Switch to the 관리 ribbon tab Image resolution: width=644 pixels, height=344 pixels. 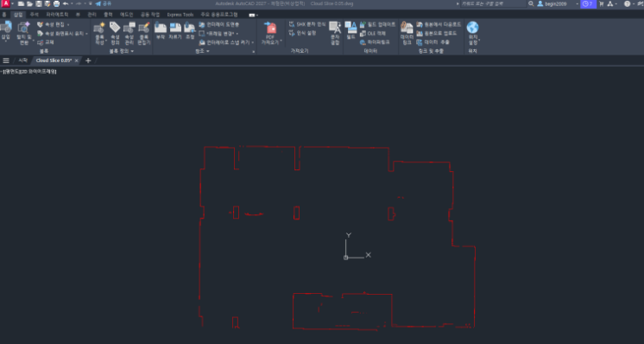click(92, 15)
